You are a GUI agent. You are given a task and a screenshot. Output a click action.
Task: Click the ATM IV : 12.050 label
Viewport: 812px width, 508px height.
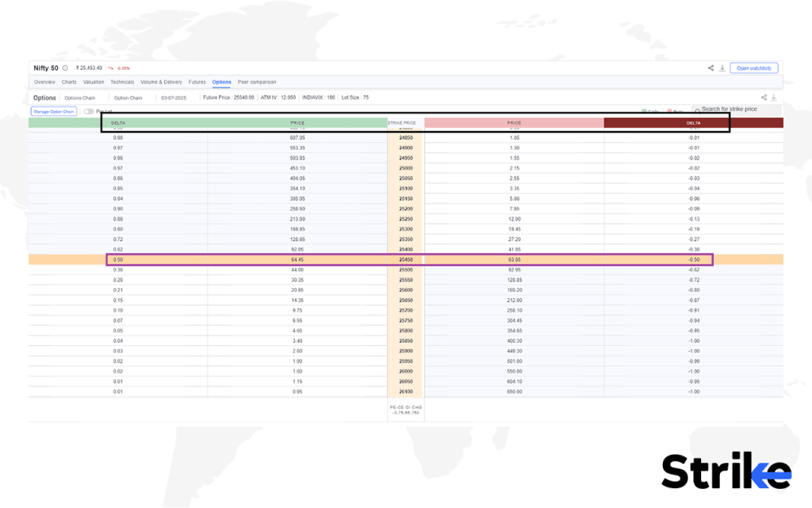[x=278, y=98]
